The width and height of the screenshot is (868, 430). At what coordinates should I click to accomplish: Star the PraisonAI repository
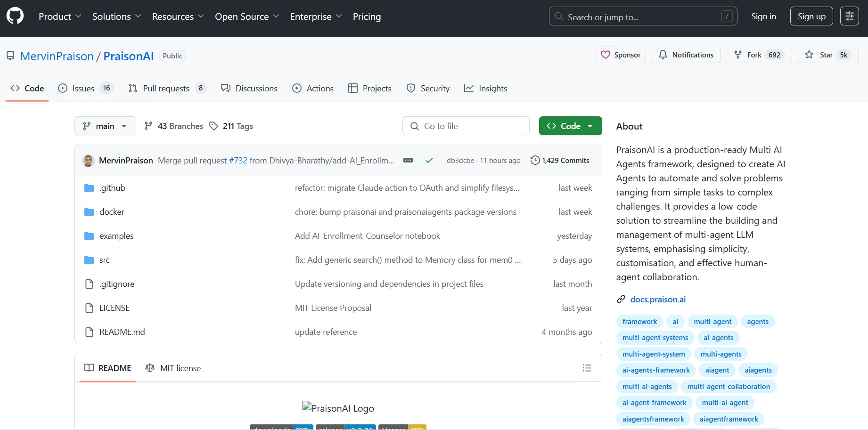[x=827, y=55]
